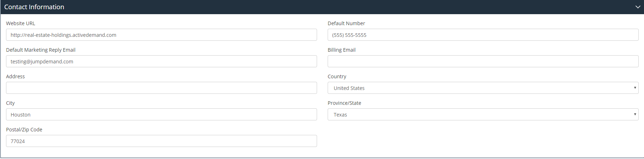The height and width of the screenshot is (159, 644).
Task: Click the empty Address input box
Action: pos(161,88)
